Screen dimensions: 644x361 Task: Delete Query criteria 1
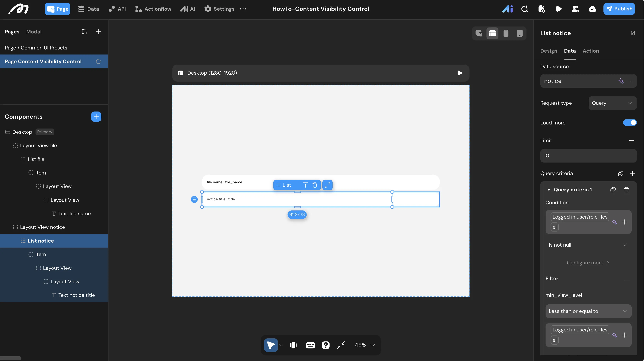click(626, 190)
